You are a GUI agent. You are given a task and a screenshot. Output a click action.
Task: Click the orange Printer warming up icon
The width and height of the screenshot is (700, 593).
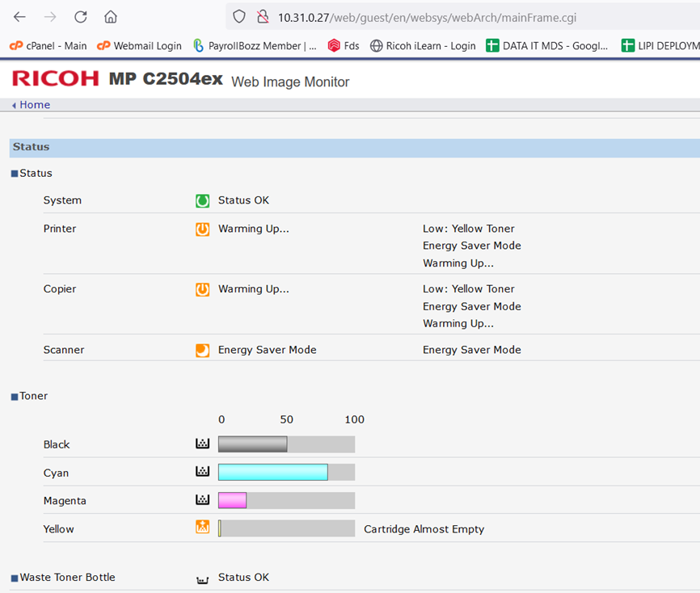202,229
